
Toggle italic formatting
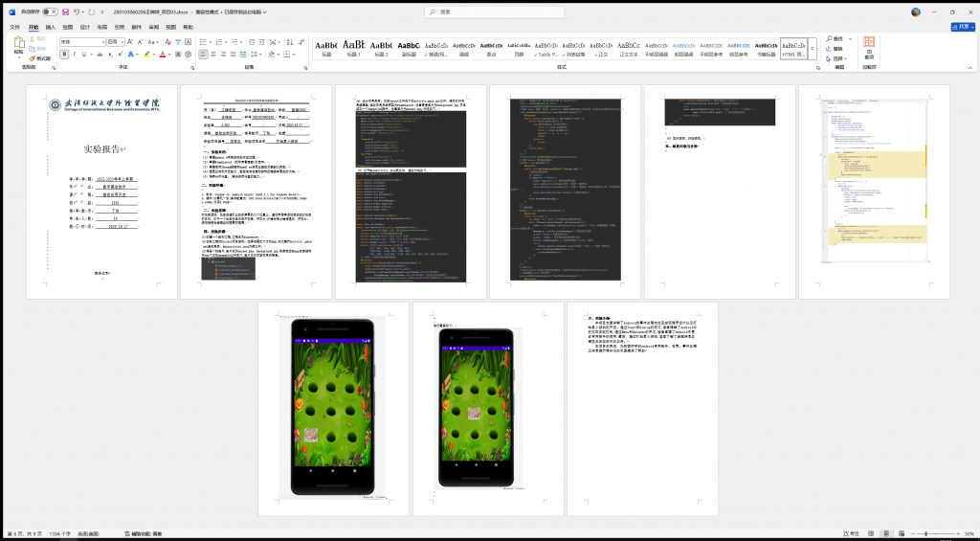coord(75,55)
